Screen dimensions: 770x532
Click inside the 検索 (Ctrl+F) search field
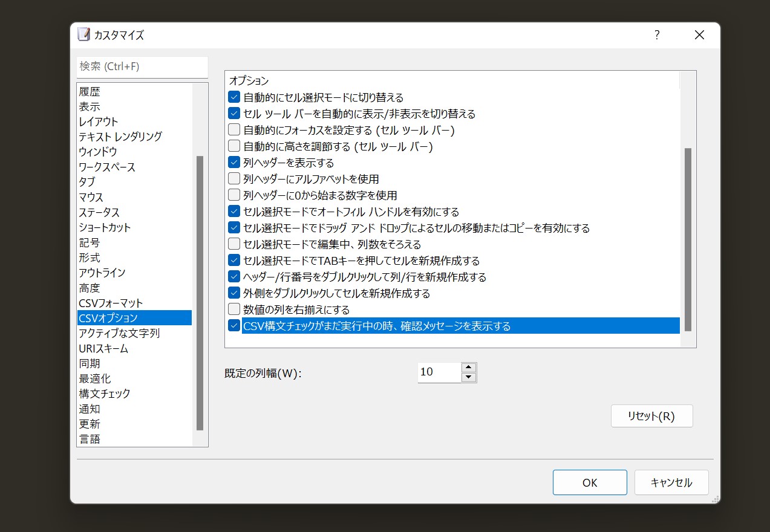[142, 66]
